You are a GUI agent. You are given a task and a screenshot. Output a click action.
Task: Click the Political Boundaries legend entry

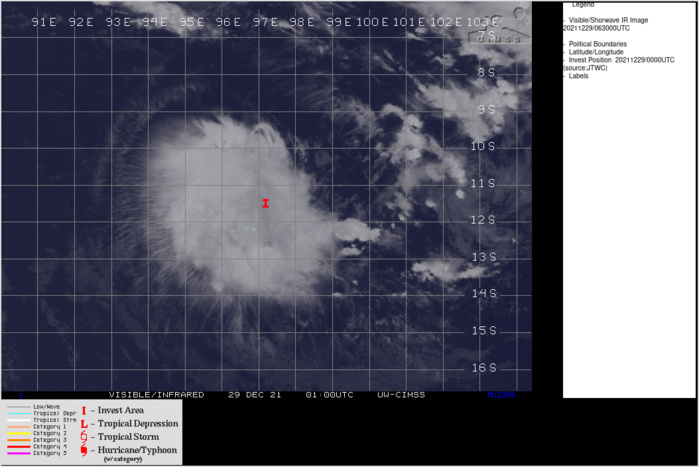tap(597, 44)
